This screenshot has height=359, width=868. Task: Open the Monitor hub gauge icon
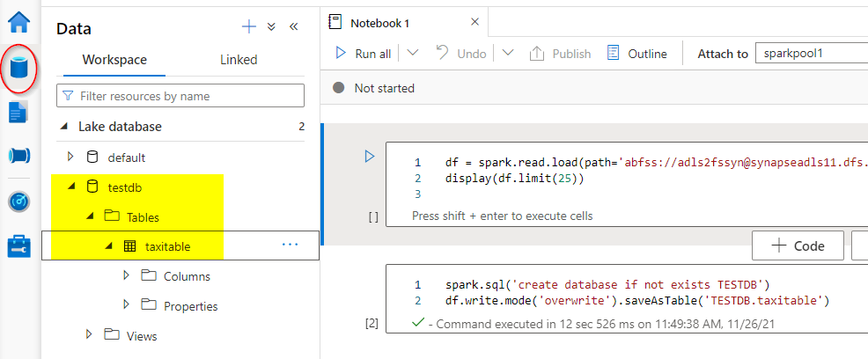[19, 201]
